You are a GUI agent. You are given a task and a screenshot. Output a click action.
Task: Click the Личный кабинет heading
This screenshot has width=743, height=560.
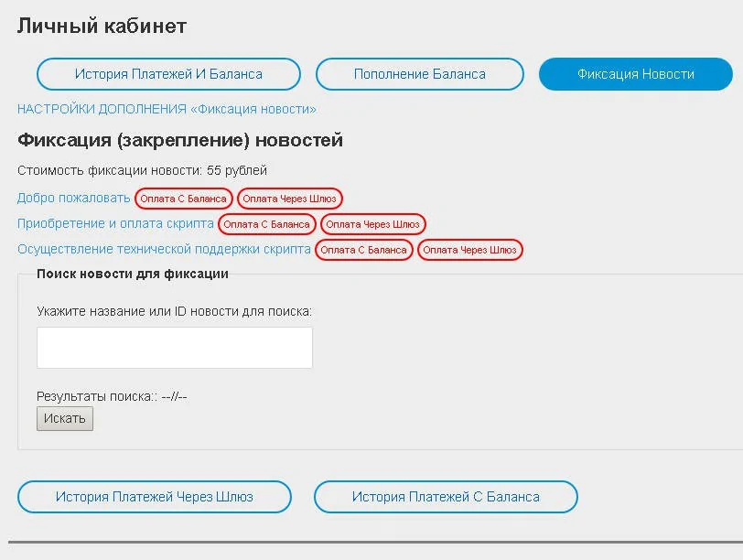click(x=102, y=26)
